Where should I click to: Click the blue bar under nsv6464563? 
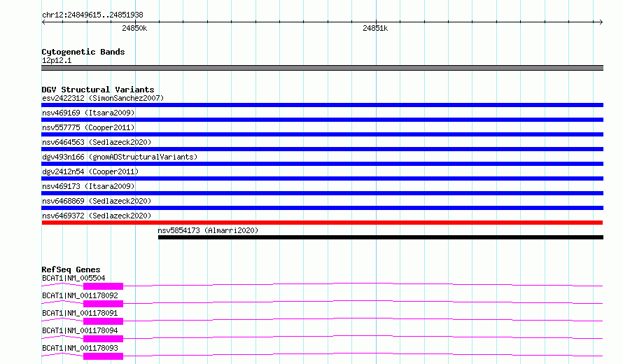322,149
